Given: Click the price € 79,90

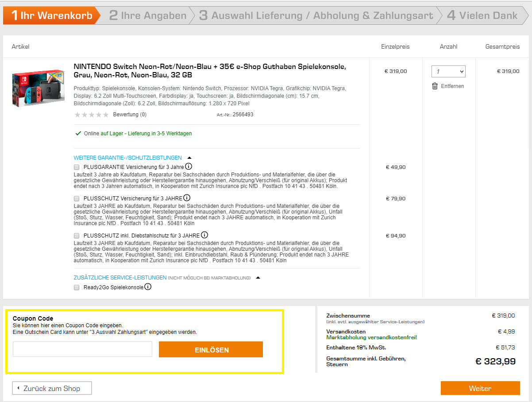Looking at the screenshot, I should [396, 199].
